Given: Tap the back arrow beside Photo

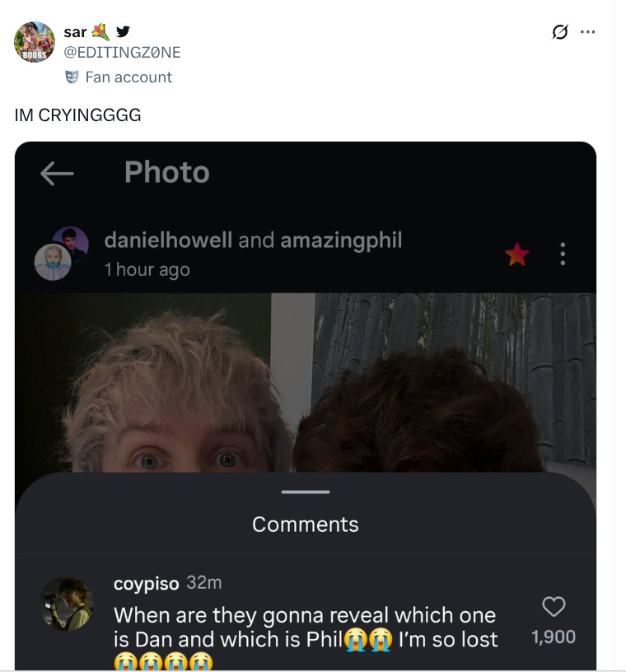Looking at the screenshot, I should pos(57,173).
